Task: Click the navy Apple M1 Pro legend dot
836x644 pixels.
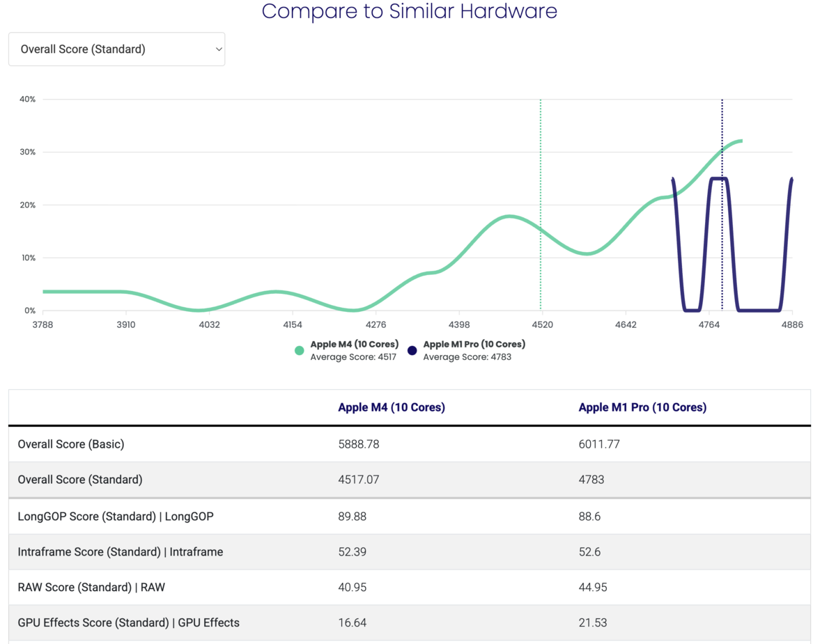Action: pos(412,350)
